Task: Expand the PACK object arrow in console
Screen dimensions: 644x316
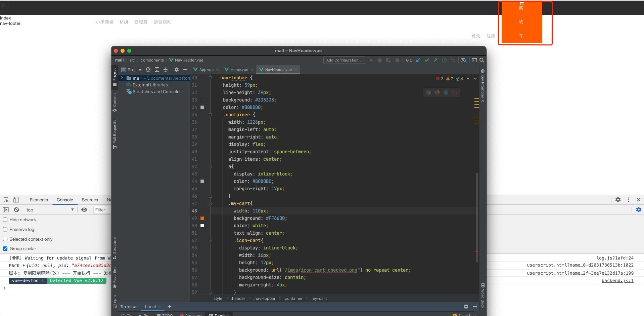Action: pyautogui.click(x=24, y=266)
